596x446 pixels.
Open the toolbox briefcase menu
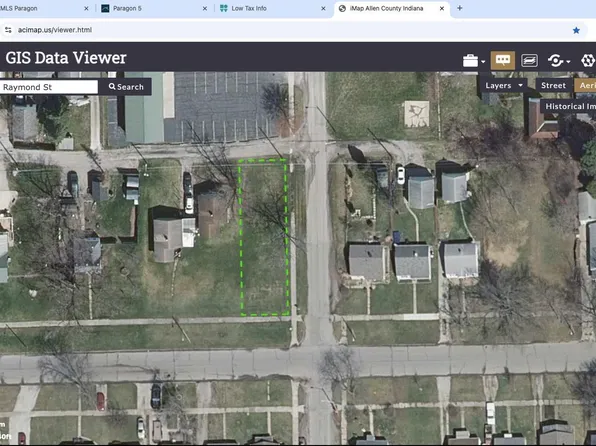470,60
